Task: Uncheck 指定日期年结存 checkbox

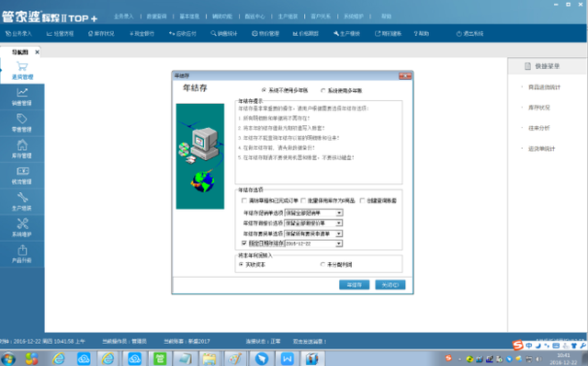Action: (x=244, y=244)
